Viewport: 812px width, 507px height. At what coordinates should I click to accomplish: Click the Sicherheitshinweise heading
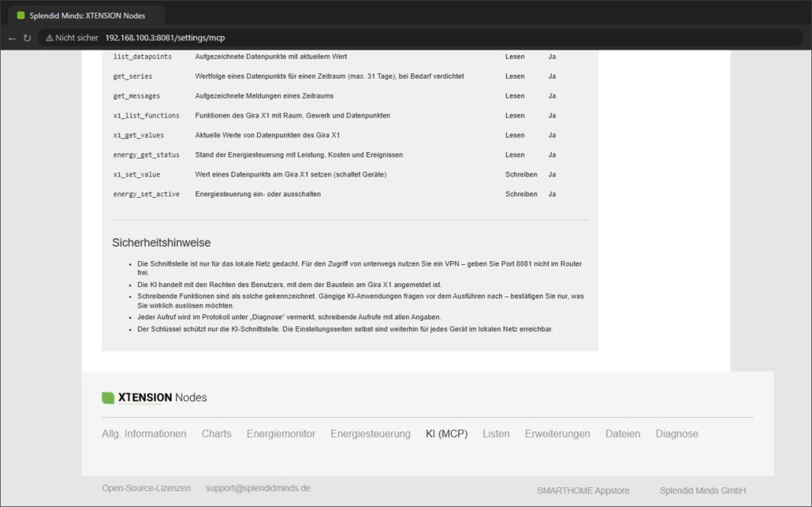(162, 243)
